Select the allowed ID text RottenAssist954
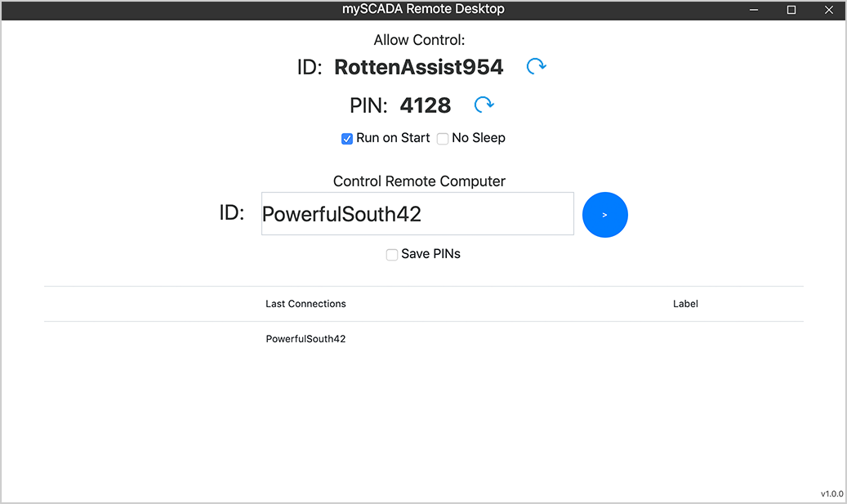The height and width of the screenshot is (504, 847). [419, 67]
